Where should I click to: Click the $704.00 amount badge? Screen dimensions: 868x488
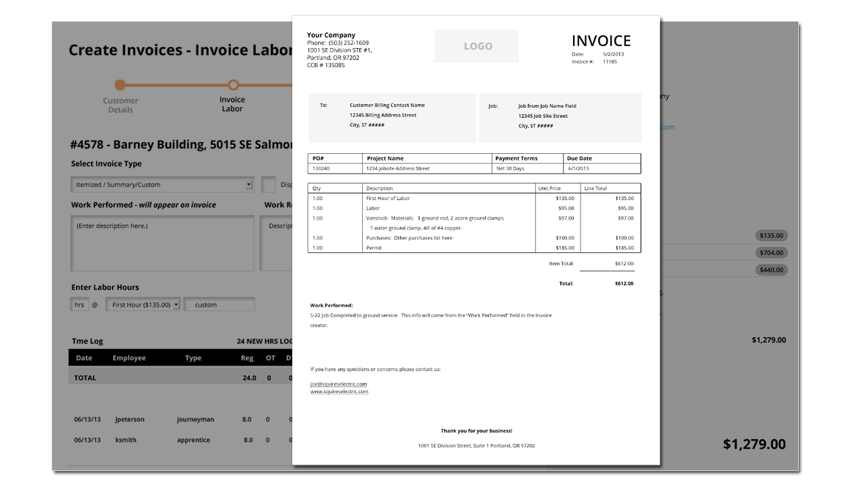pos(772,253)
